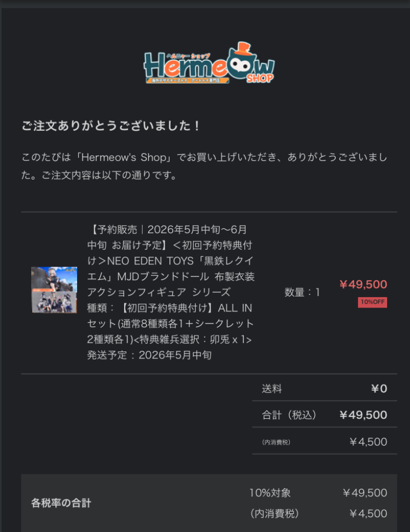Select the order thank-you heading

[110, 126]
